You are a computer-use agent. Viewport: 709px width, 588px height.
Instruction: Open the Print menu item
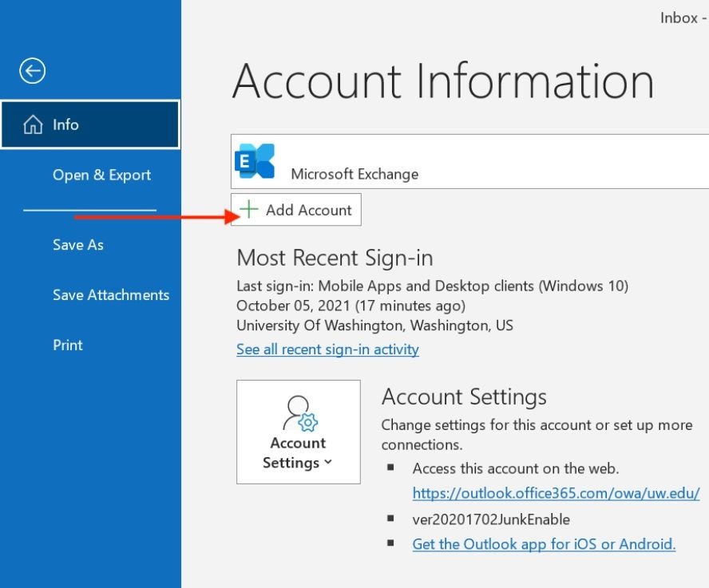pyautogui.click(x=68, y=345)
